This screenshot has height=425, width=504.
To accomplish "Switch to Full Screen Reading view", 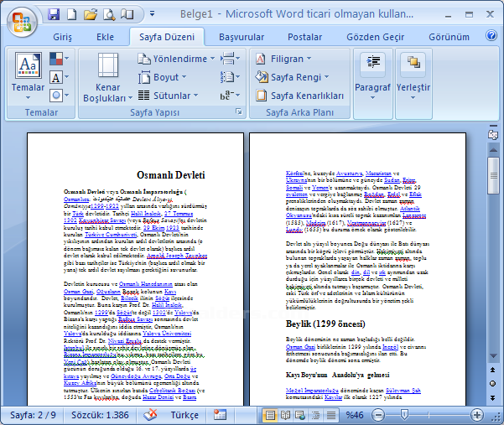I will click(285, 416).
